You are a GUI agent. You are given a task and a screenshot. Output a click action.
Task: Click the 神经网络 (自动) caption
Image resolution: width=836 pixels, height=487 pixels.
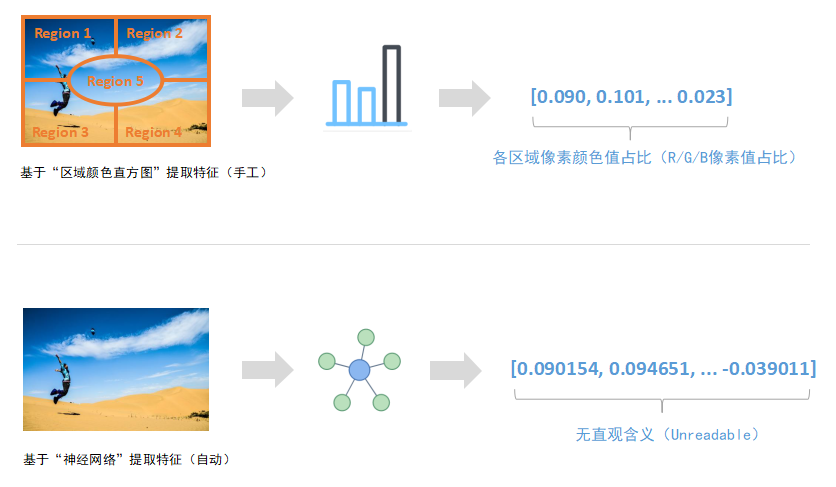click(x=127, y=460)
